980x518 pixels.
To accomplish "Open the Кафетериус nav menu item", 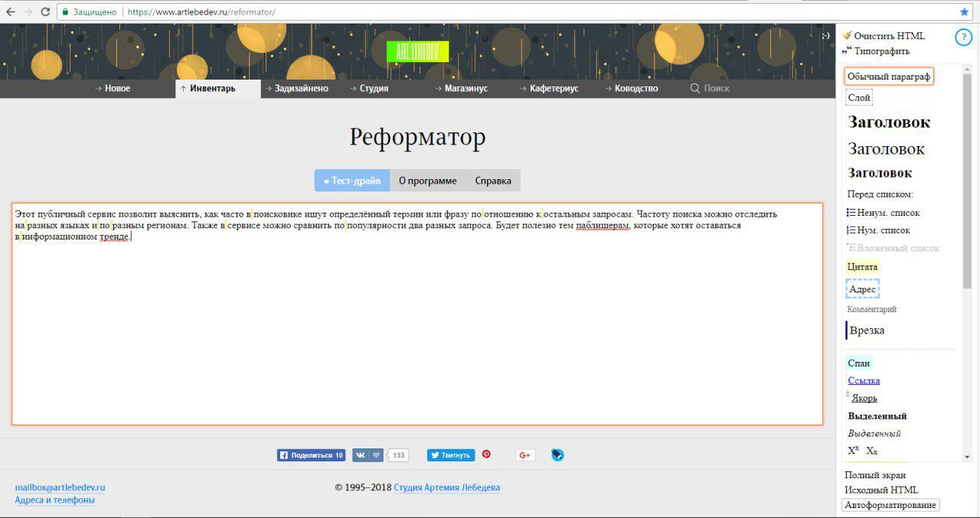I will (x=549, y=88).
